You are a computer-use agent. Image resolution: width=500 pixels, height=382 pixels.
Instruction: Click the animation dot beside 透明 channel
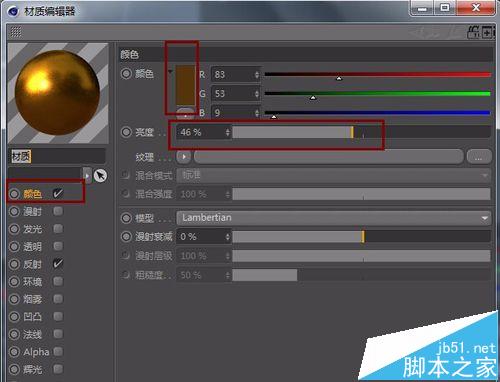coord(14,247)
